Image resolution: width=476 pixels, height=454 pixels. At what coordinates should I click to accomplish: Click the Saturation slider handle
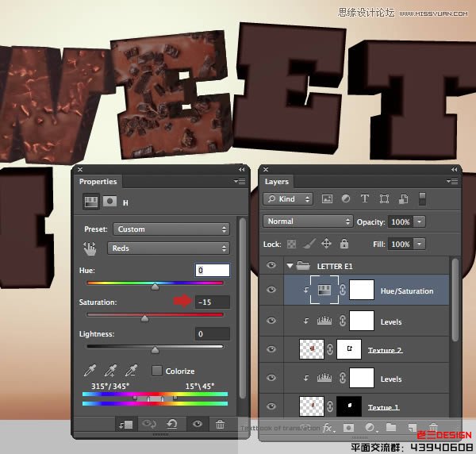coord(145,318)
